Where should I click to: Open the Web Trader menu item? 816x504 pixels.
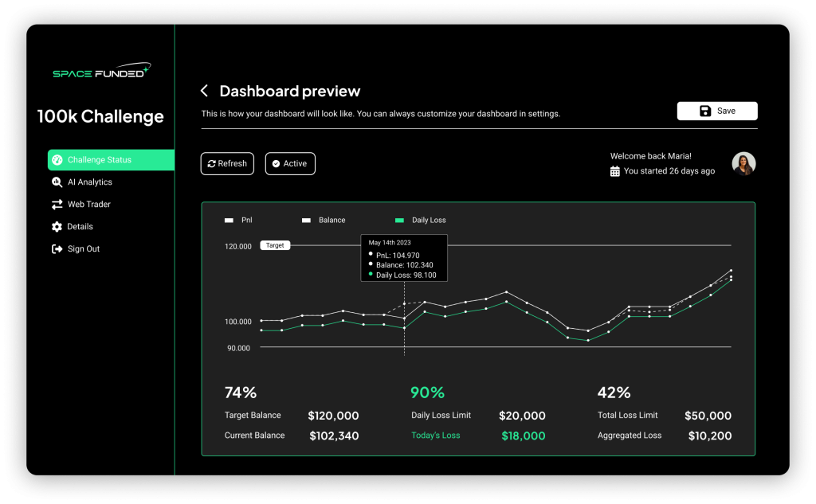coord(88,205)
